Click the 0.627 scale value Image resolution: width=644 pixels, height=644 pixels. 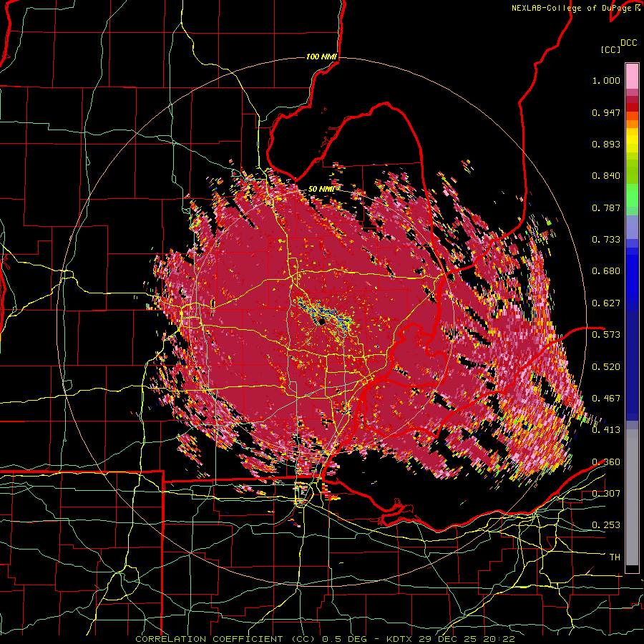[606, 303]
